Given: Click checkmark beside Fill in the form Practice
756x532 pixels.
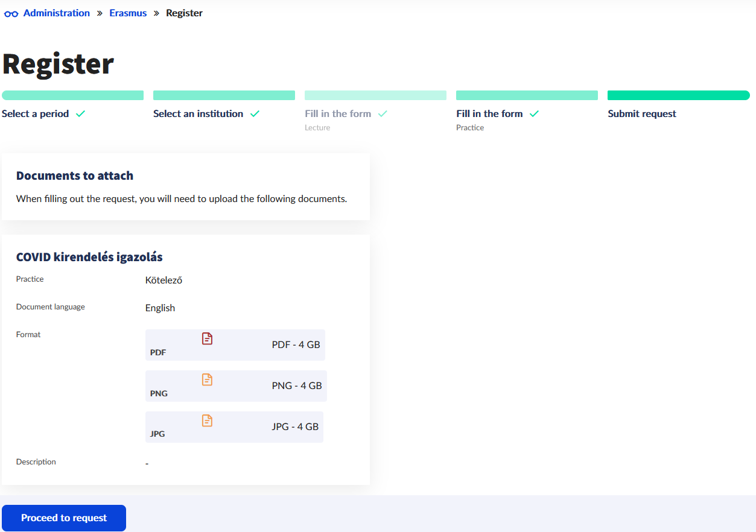Looking at the screenshot, I should click(534, 114).
